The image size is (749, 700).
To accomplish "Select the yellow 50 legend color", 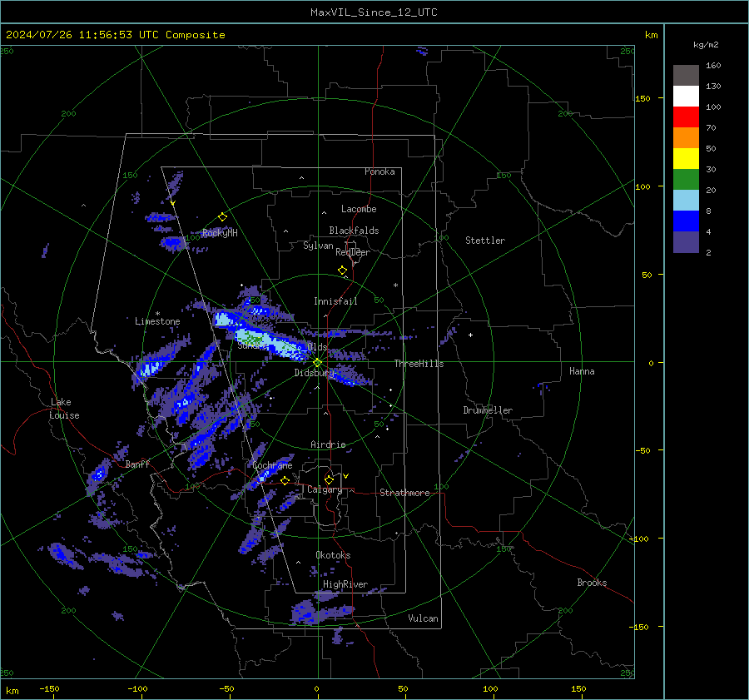I will tap(686, 159).
